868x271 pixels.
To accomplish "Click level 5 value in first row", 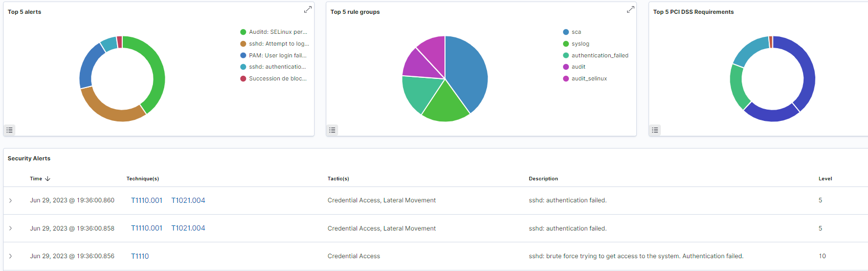I will pyautogui.click(x=820, y=200).
